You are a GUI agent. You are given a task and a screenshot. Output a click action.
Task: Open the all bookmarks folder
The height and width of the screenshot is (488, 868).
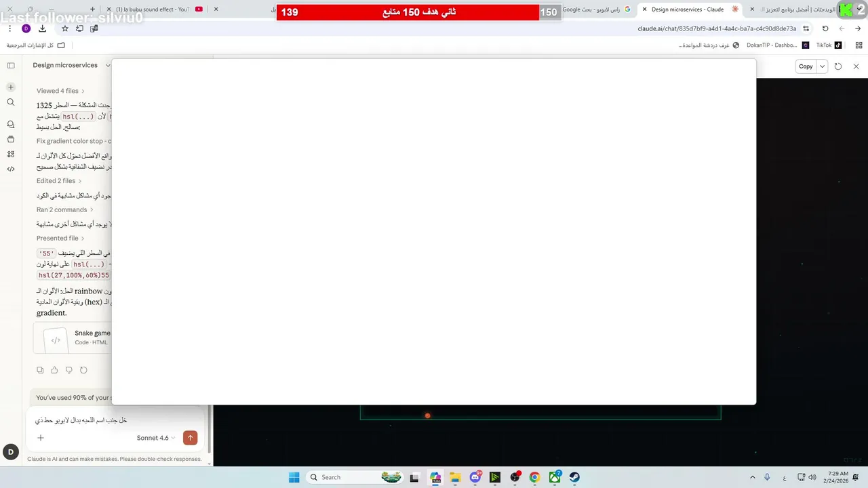click(36, 45)
